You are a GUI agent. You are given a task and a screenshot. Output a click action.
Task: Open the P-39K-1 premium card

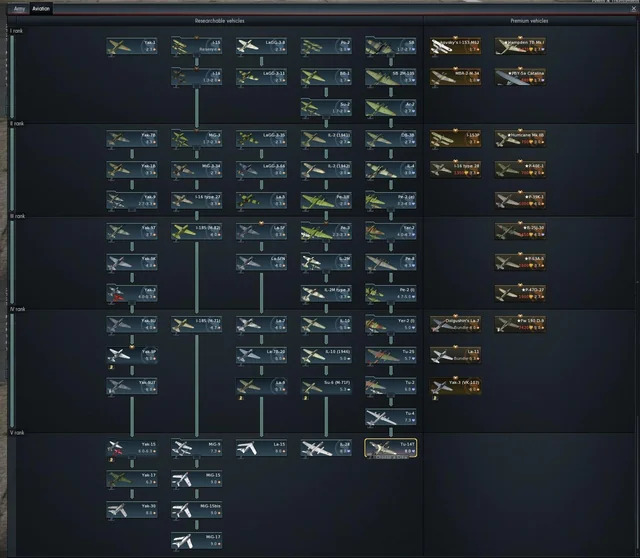(x=520, y=201)
